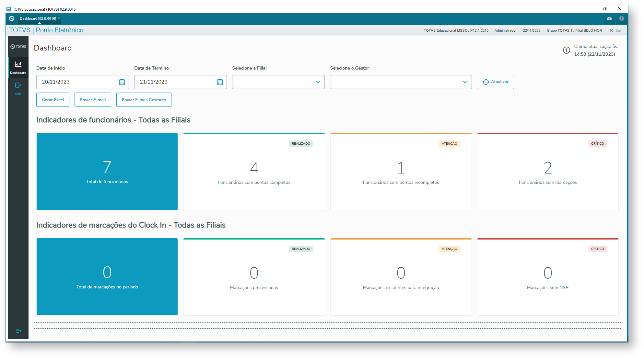Click the Gerar Excel button
The width and height of the screenshot is (644, 358).
click(53, 100)
